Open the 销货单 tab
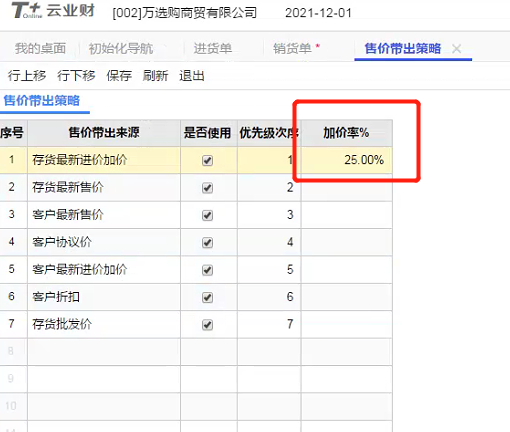510x432 pixels. click(x=292, y=49)
